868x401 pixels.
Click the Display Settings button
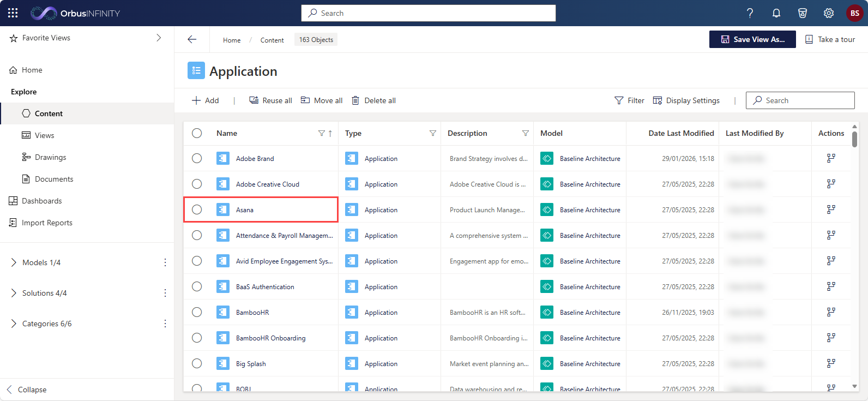[x=686, y=100]
